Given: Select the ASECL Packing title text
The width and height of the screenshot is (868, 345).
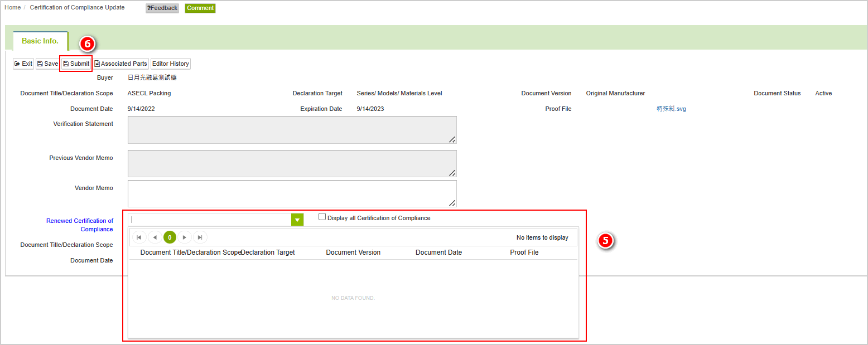Looking at the screenshot, I should pos(150,93).
